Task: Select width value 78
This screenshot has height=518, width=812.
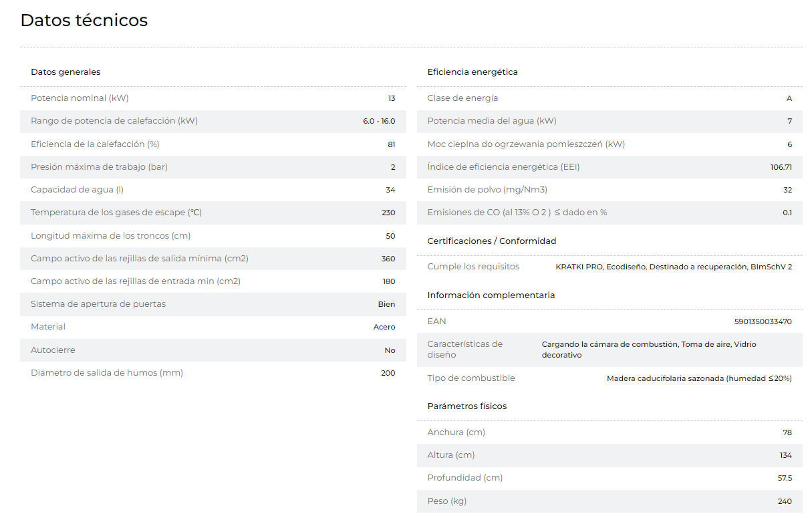Action: (x=787, y=432)
